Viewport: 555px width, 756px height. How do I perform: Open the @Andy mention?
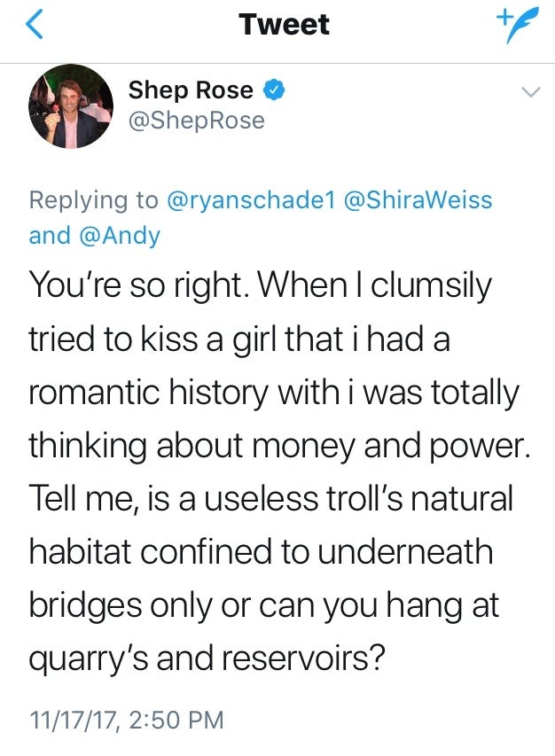coord(119,236)
